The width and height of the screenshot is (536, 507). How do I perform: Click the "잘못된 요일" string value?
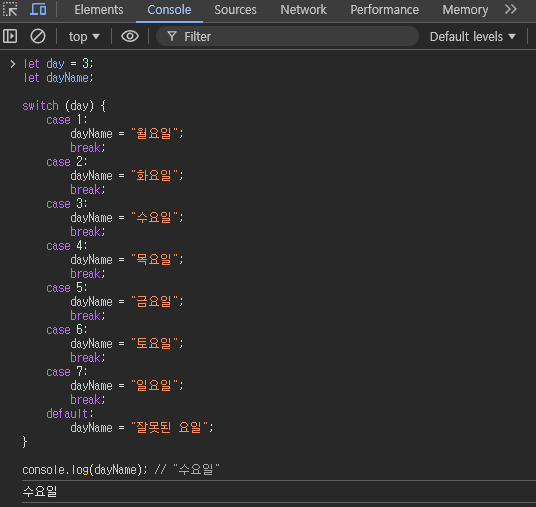[169, 427]
